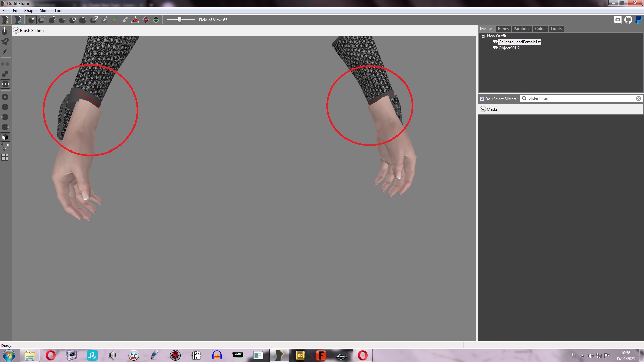
Task: Hide the CalienteHandFemale1st mesh
Action: (495, 42)
